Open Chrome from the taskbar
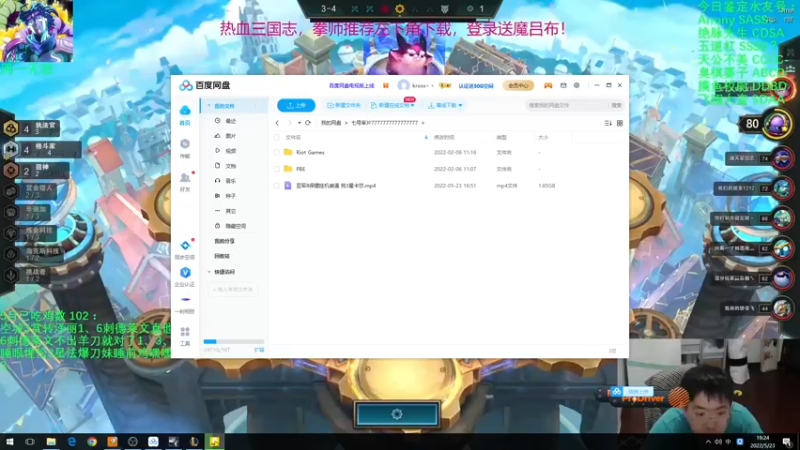The width and height of the screenshot is (800, 450). [x=92, y=441]
